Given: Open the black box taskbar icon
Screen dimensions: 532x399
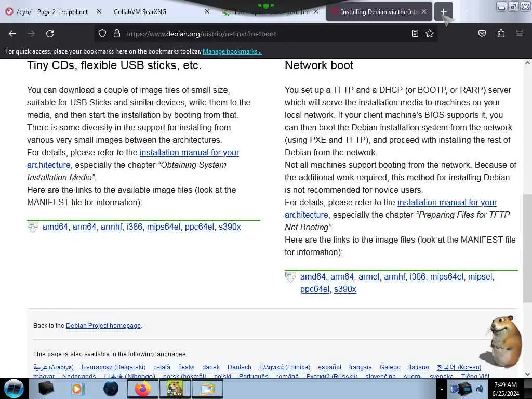Looking at the screenshot, I should point(46,389).
